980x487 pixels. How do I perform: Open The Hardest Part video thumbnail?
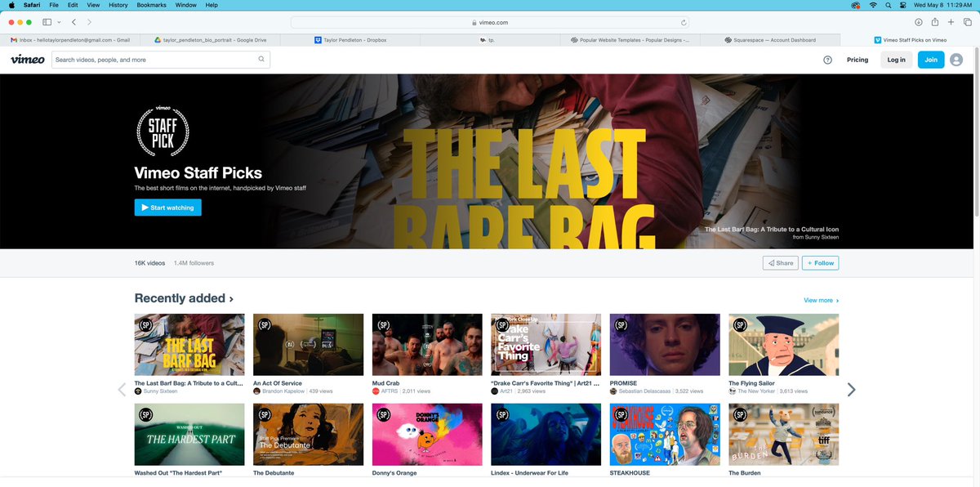point(189,434)
